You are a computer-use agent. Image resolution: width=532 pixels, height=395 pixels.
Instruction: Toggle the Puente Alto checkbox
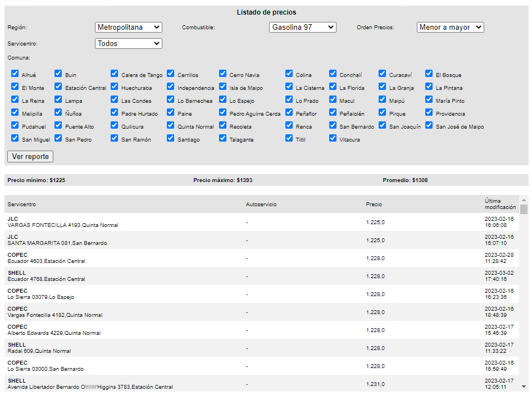pyautogui.click(x=58, y=125)
